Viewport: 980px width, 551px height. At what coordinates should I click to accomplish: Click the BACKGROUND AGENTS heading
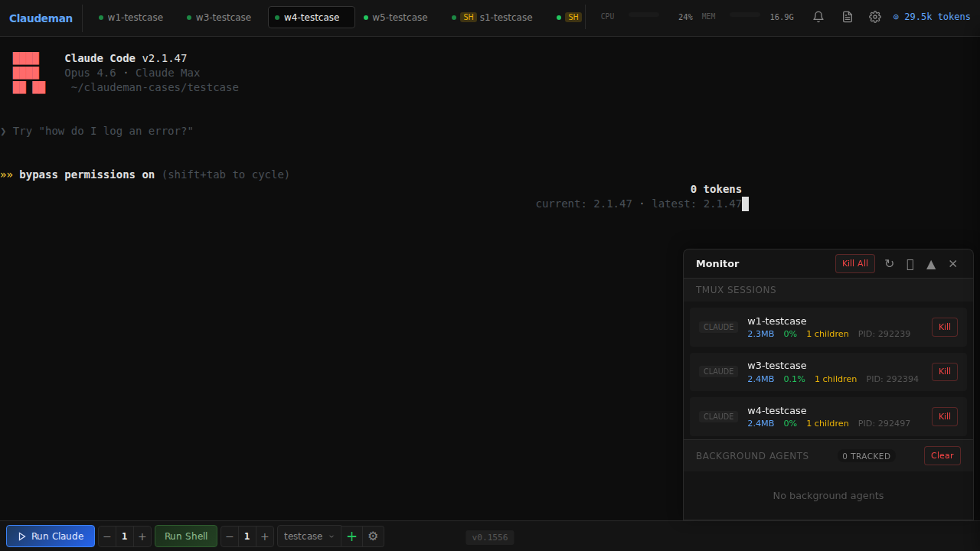point(752,456)
